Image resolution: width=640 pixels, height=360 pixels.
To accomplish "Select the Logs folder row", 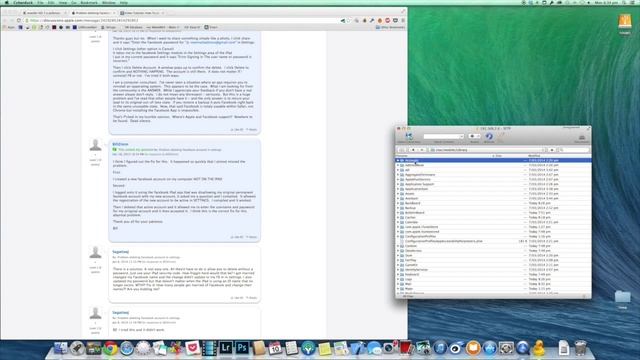I will (493, 279).
